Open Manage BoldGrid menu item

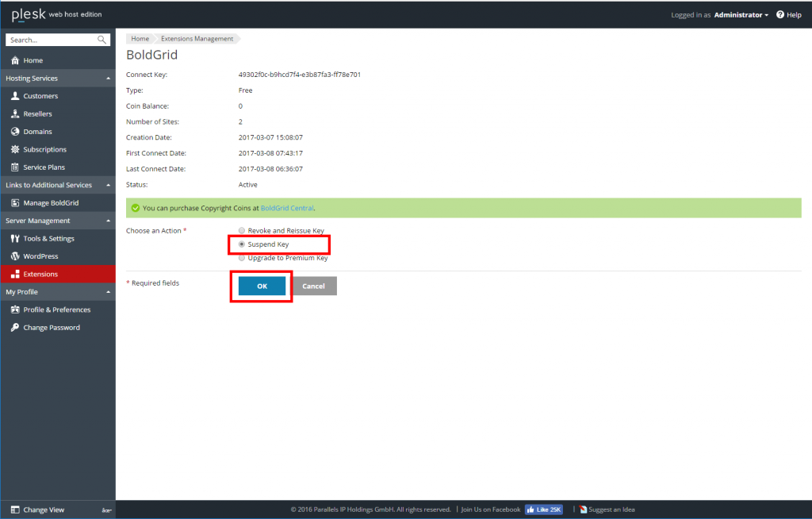click(58, 202)
